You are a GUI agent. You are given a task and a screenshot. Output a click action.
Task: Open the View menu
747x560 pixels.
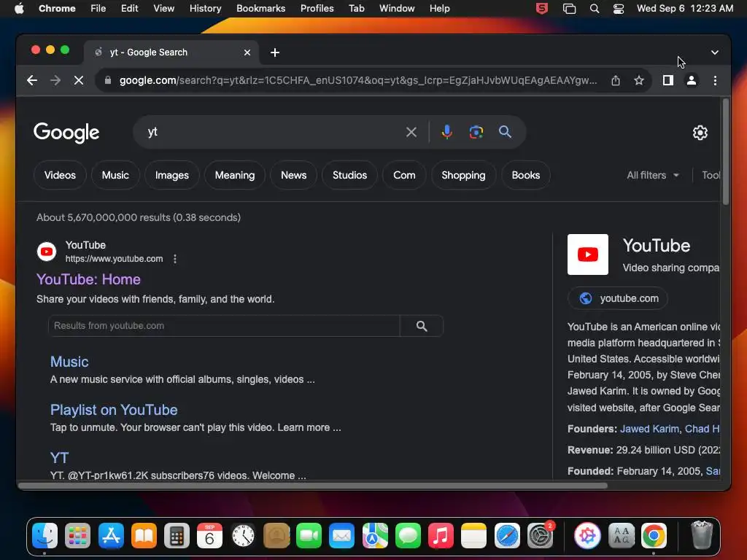[163, 9]
